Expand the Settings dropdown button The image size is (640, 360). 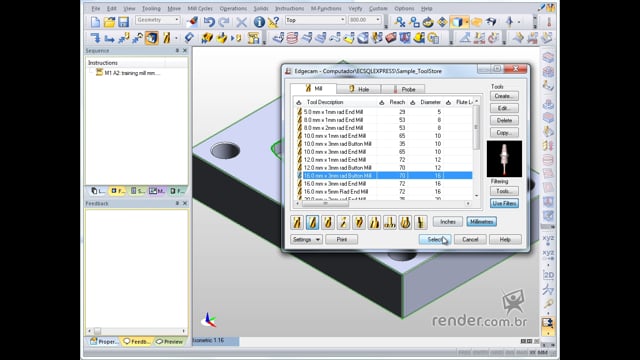point(306,240)
